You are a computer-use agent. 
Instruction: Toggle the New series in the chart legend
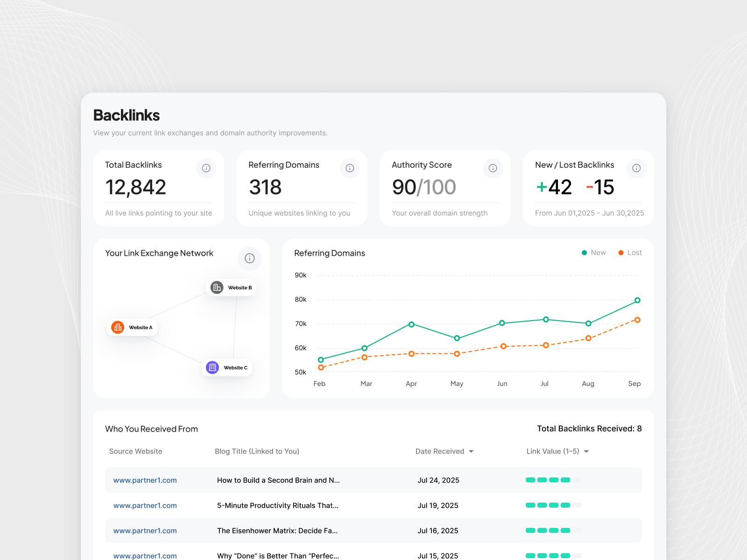pos(593,252)
